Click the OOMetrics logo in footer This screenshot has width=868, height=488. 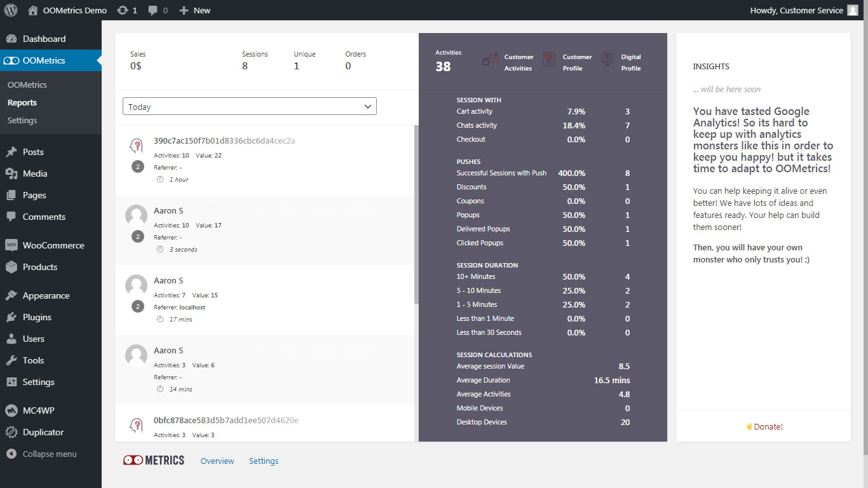[x=154, y=461]
